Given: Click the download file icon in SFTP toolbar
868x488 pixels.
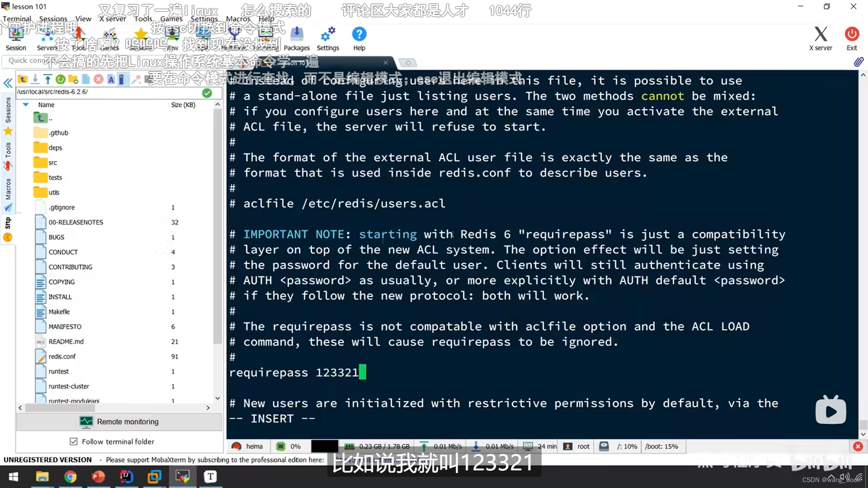Looking at the screenshot, I should [35, 80].
